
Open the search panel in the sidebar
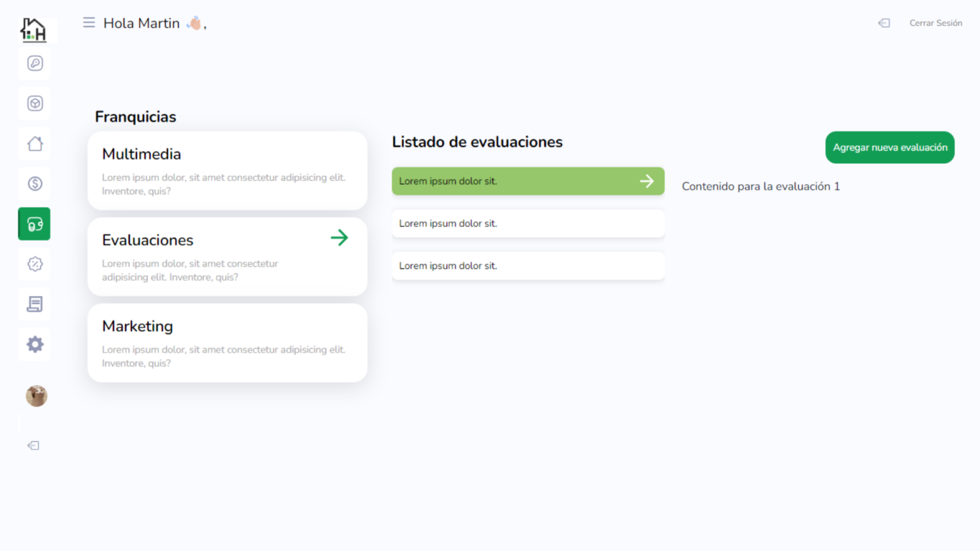pos(34,63)
